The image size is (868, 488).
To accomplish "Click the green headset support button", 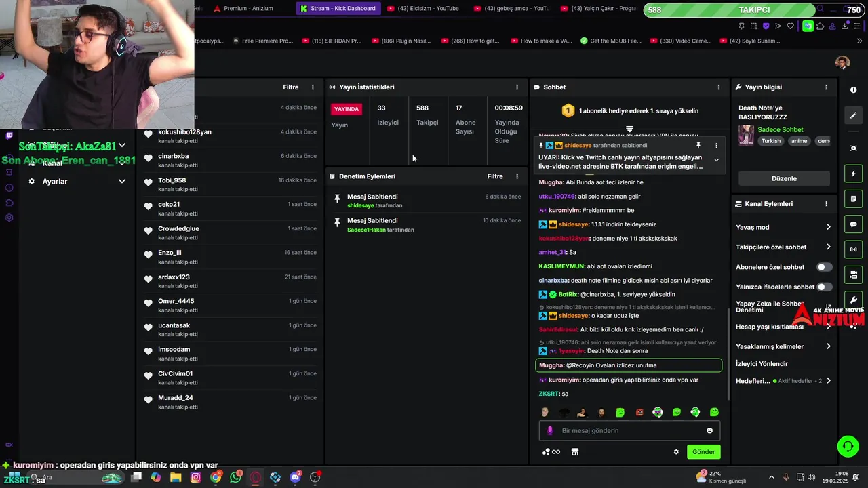I will tap(848, 446).
